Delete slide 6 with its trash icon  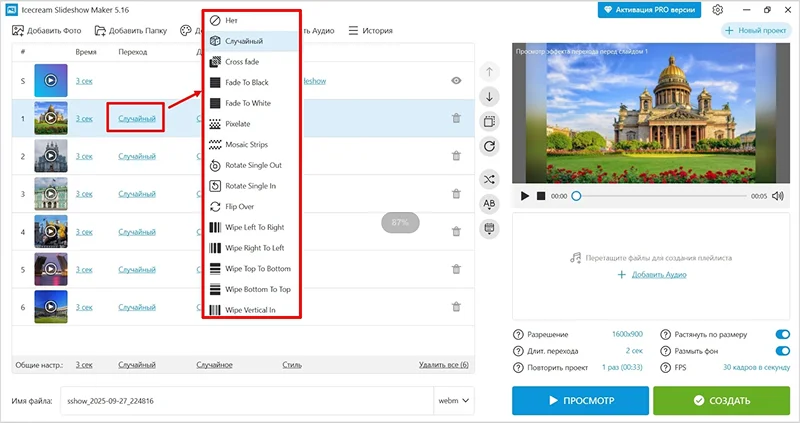(x=456, y=307)
